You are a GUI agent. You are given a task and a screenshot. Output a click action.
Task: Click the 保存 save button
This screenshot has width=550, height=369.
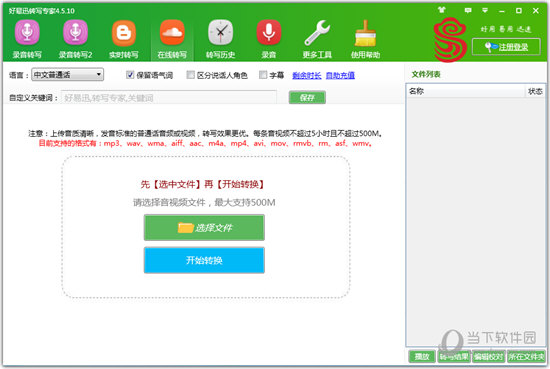[307, 98]
